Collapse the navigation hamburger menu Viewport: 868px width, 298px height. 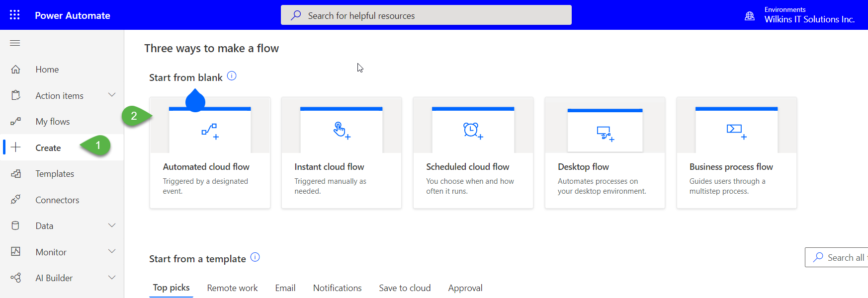click(15, 43)
